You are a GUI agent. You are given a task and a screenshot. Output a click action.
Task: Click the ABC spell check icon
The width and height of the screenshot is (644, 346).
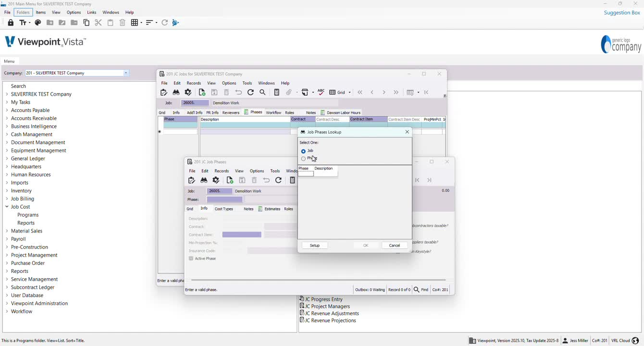321,92
